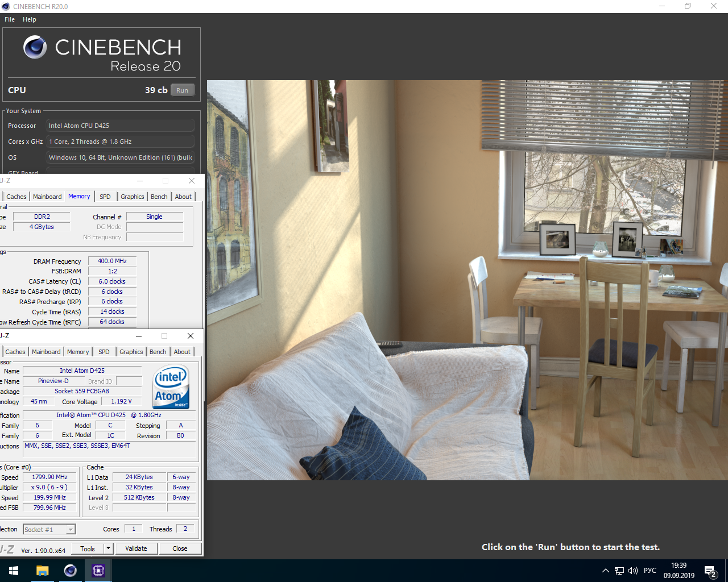Open the taskbar clock showing 19:39
Screen dimensions: 728x582
(679, 571)
